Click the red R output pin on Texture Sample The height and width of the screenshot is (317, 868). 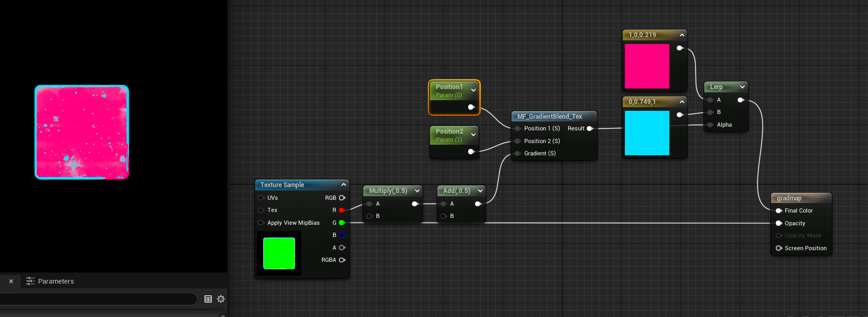coord(342,210)
